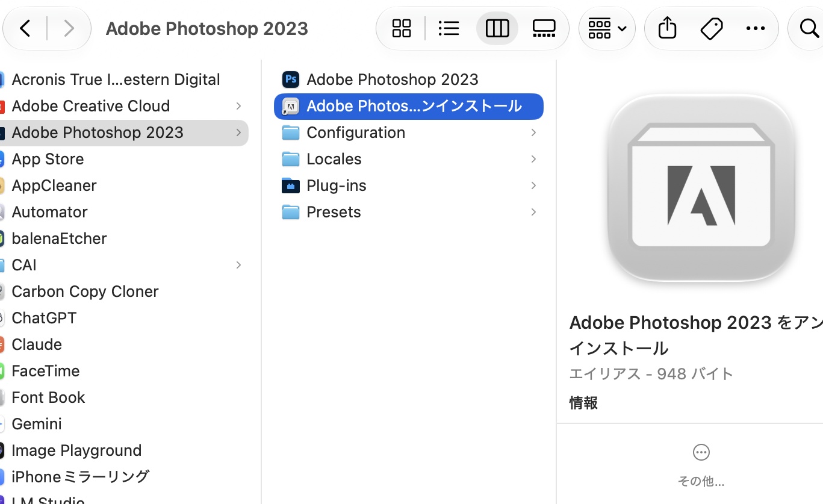Viewport: 823px width, 504px height.
Task: Expand the Presets folder chevron
Action: tap(533, 212)
